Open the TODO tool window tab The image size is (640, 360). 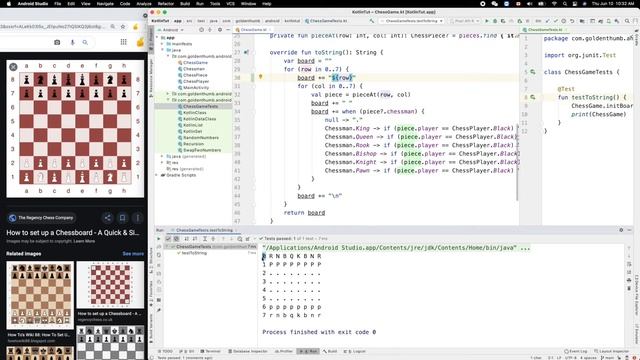click(x=166, y=351)
